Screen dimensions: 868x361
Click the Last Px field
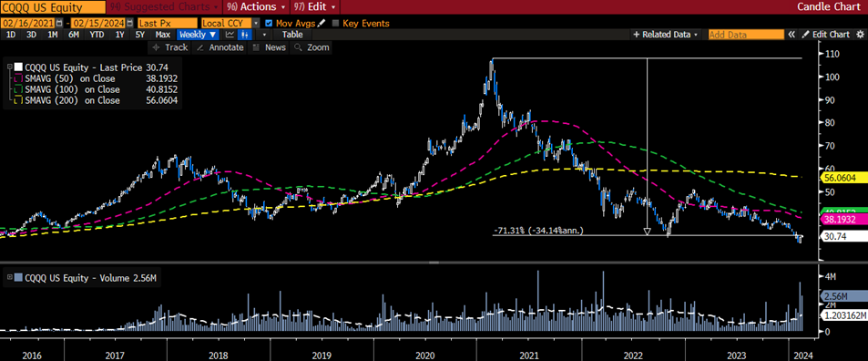167,24
